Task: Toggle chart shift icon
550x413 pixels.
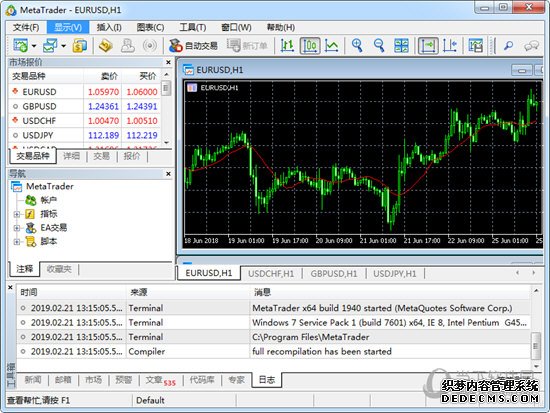Action: pos(450,46)
